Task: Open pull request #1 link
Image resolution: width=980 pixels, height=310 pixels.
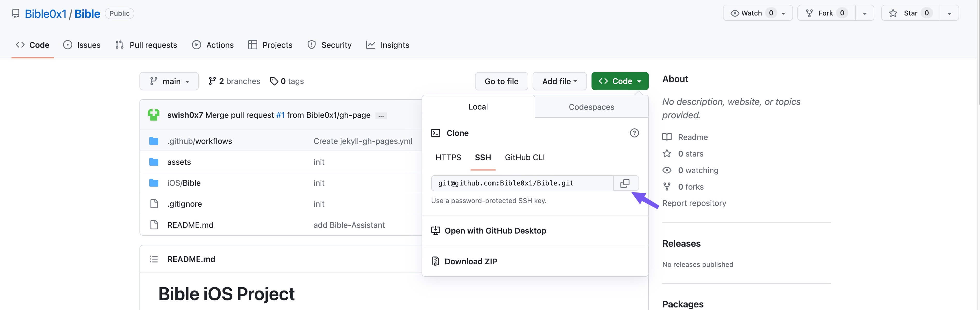Action: coord(280,115)
